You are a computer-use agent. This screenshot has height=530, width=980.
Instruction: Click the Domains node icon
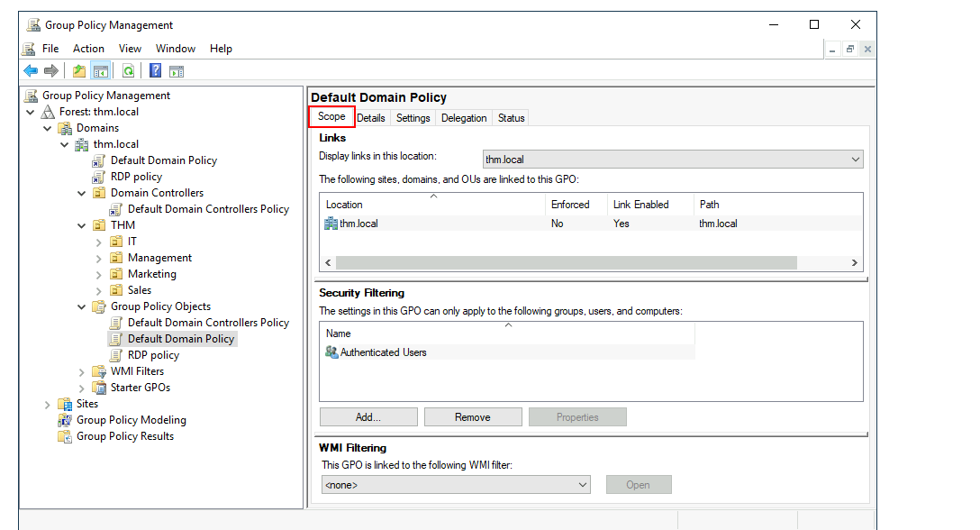click(65, 128)
